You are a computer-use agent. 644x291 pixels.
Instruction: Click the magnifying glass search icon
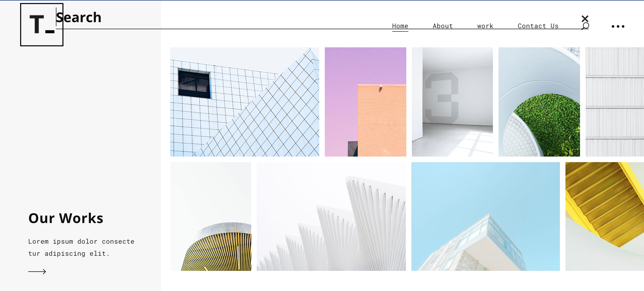point(585,26)
